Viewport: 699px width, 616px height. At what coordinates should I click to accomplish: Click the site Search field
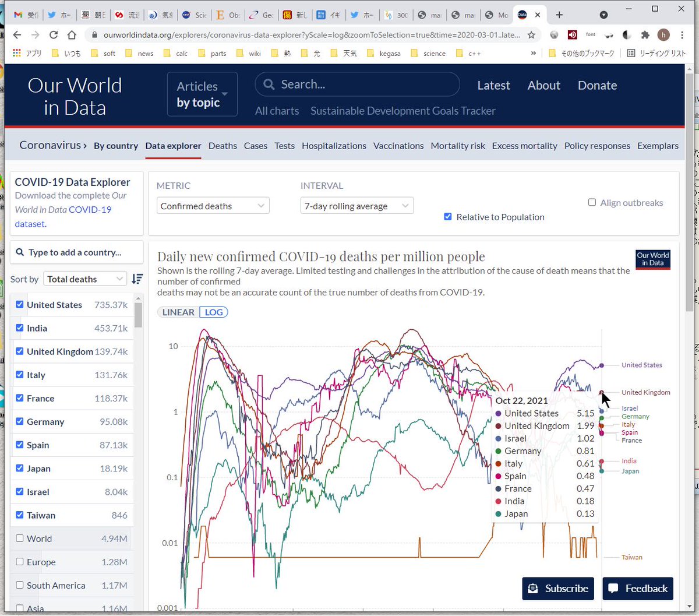(357, 85)
